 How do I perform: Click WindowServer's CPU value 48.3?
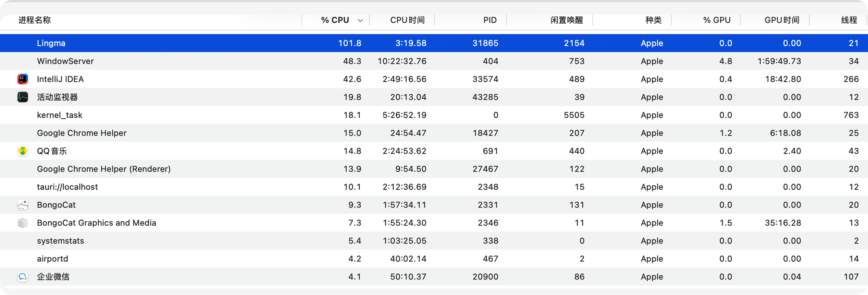point(352,61)
